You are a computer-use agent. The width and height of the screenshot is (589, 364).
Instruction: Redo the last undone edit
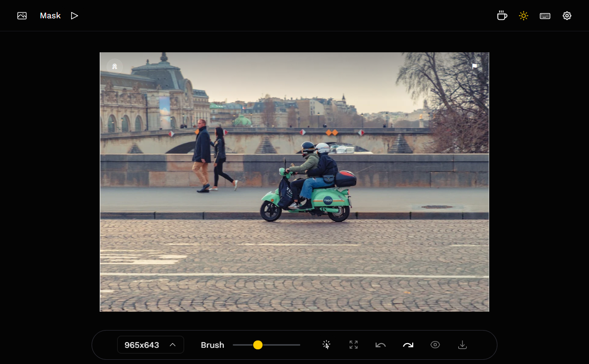coord(408,345)
